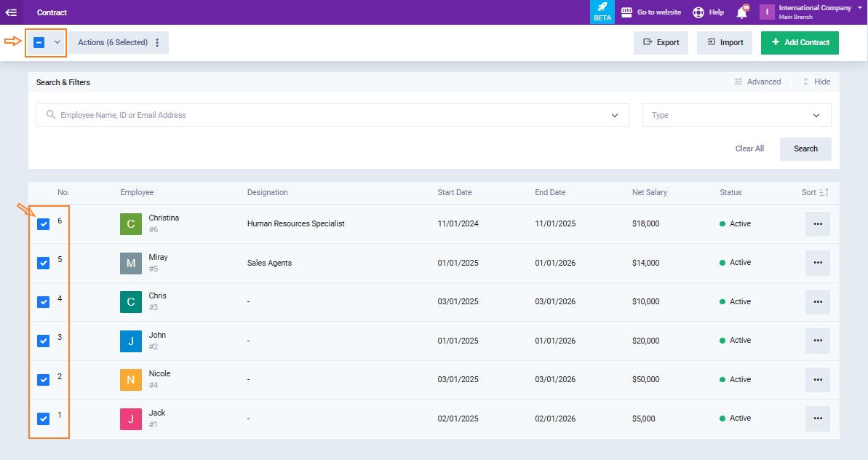Click the Go to website store icon
This screenshot has height=460, width=868.
[626, 12]
